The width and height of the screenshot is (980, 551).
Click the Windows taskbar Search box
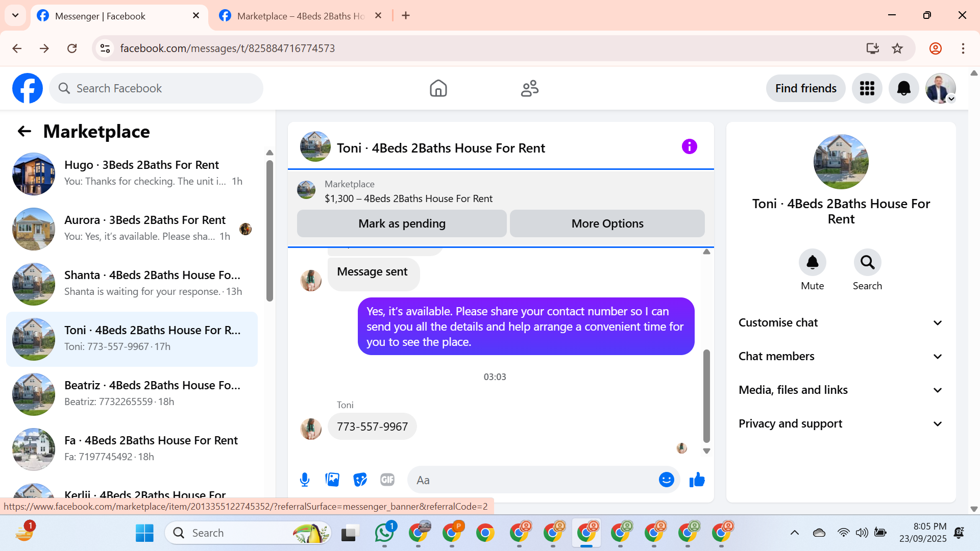pos(248,533)
